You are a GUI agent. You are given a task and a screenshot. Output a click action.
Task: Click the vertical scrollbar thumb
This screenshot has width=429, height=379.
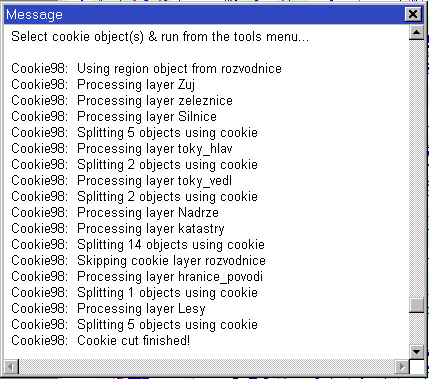click(x=416, y=305)
